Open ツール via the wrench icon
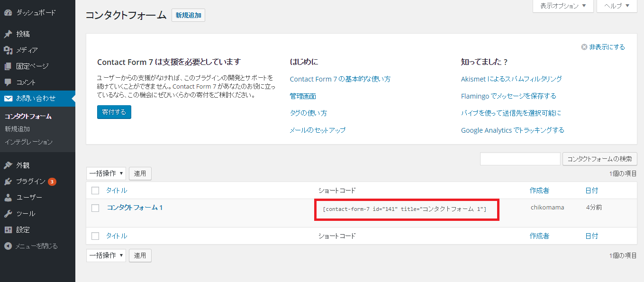Viewport: 644px width, 282px height. (8, 213)
